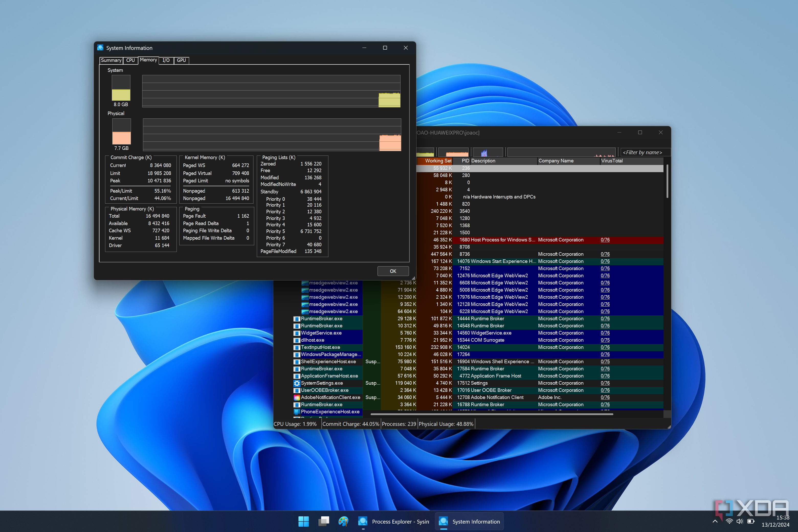Click the msedgewebview2.exe icon with PID 6228
Image resolution: width=798 pixels, height=532 pixels.
point(305,312)
